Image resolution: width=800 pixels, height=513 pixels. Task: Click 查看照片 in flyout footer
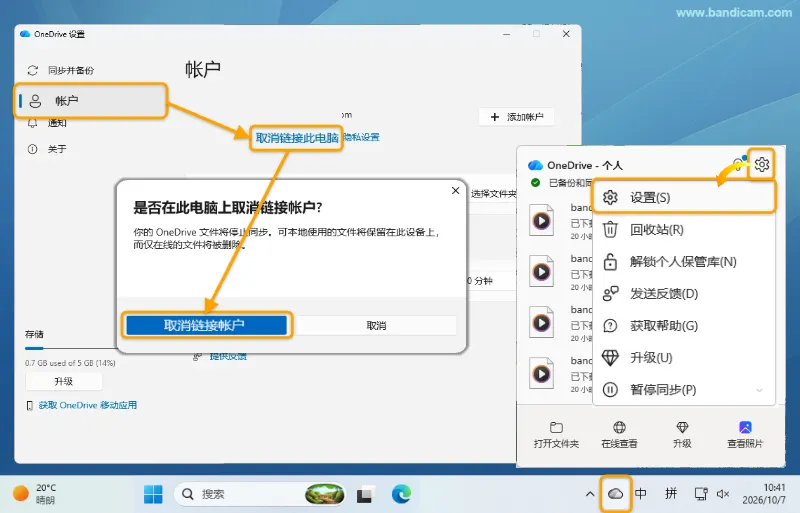pyautogui.click(x=745, y=435)
